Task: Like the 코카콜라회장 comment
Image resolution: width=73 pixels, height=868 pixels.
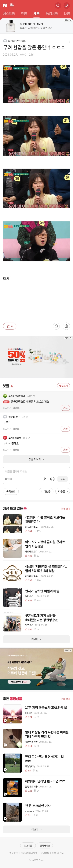Action: pyautogui.click(x=65, y=449)
